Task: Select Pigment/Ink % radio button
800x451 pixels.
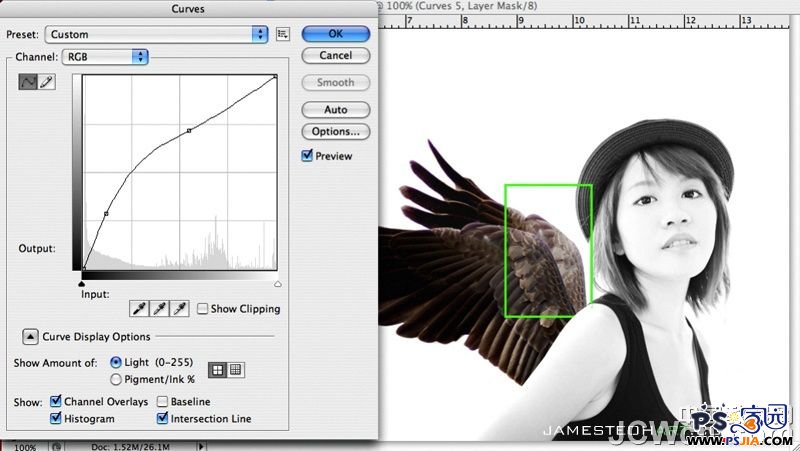Action: pos(116,379)
